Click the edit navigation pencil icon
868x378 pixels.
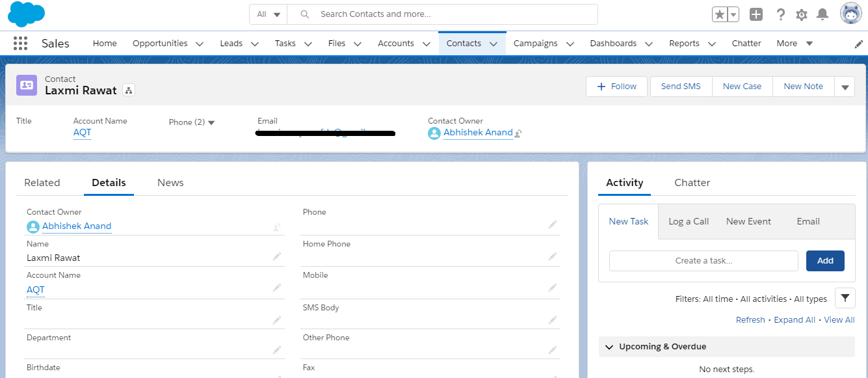click(x=859, y=44)
